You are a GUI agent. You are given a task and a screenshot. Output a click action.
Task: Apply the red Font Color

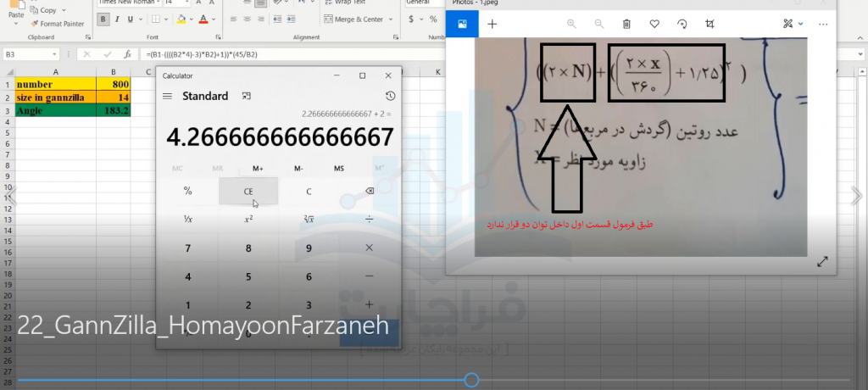coord(203,19)
